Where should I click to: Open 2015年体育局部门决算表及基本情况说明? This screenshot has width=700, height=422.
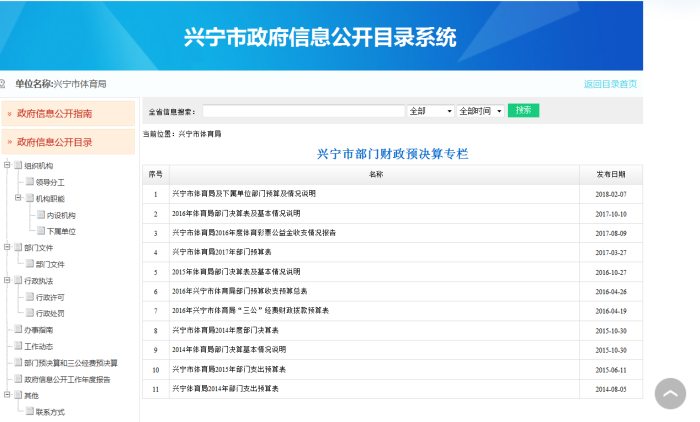point(236,272)
